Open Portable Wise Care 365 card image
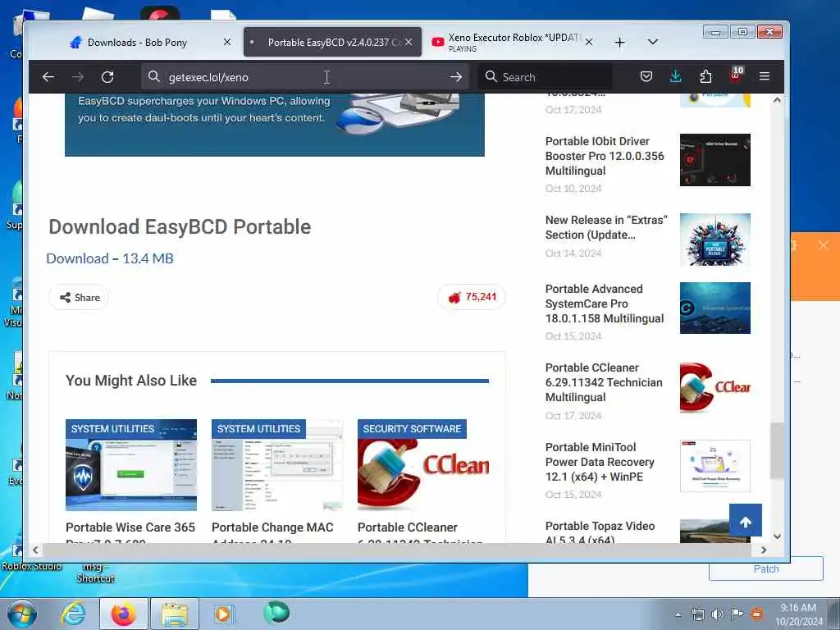 coord(130,465)
